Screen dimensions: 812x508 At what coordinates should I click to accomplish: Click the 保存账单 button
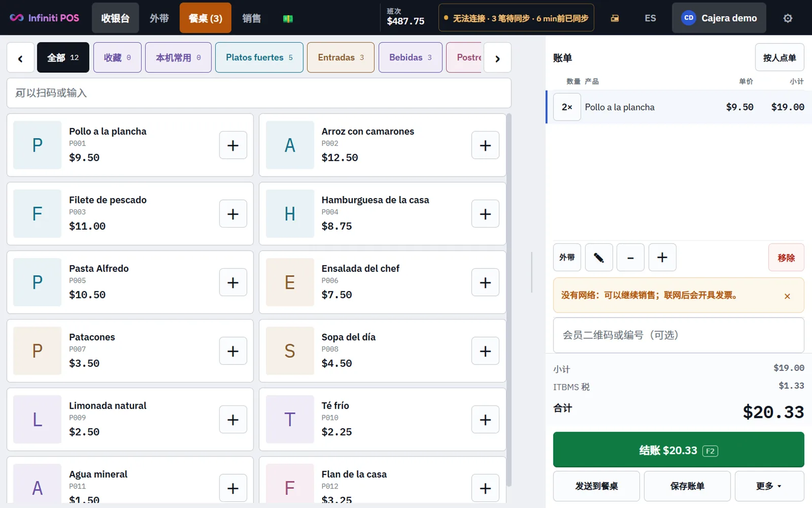[687, 486]
